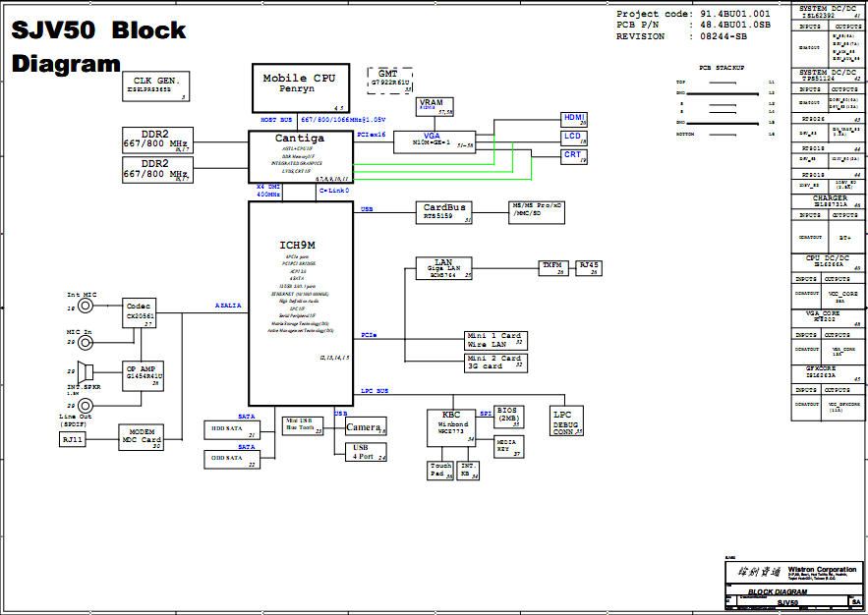Click the Wistron Corporation logo
Screen dimensions: 868x615
tap(759, 572)
